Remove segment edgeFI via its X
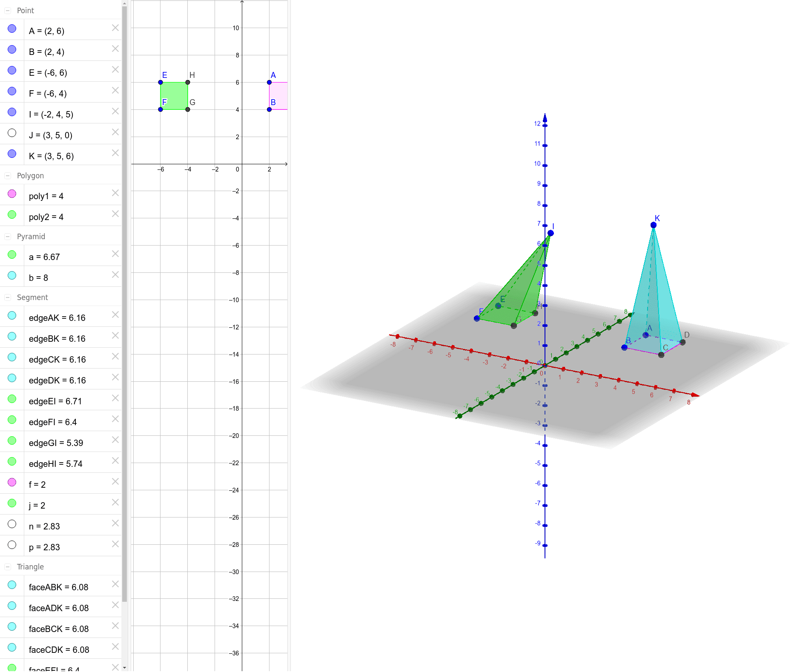This screenshot has height=672, width=800. 115,419
